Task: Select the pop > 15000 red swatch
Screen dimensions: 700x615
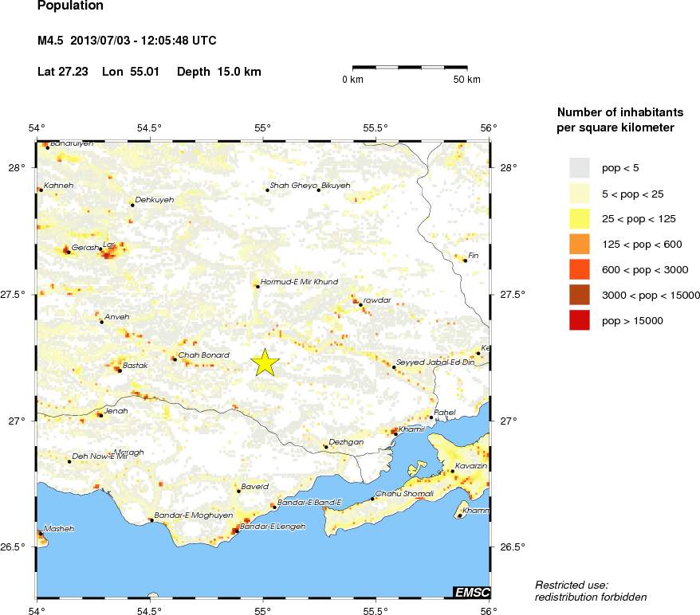Action: [579, 320]
